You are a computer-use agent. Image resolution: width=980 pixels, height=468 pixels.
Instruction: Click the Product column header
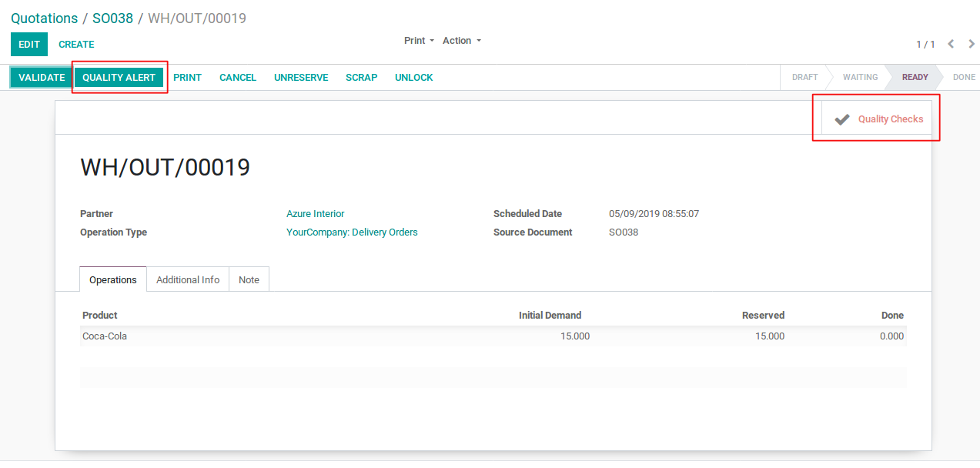pos(100,316)
